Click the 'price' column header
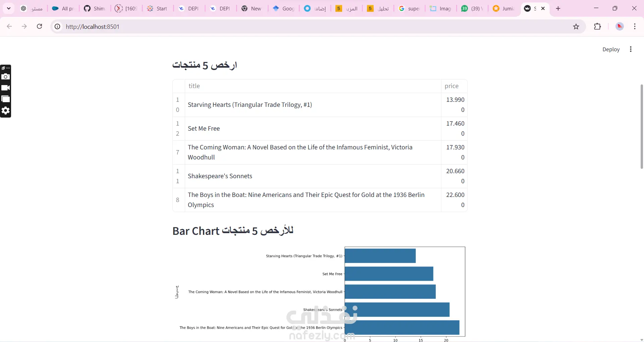 coord(454,86)
